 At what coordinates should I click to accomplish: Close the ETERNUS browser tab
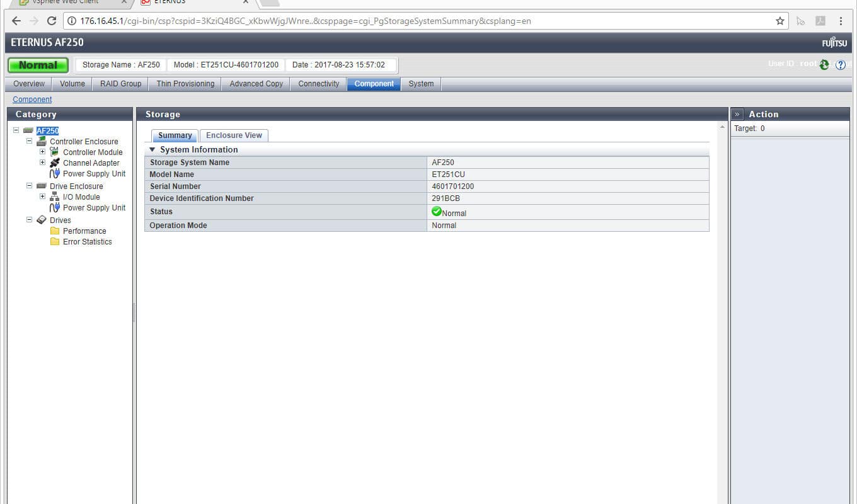[x=246, y=2]
